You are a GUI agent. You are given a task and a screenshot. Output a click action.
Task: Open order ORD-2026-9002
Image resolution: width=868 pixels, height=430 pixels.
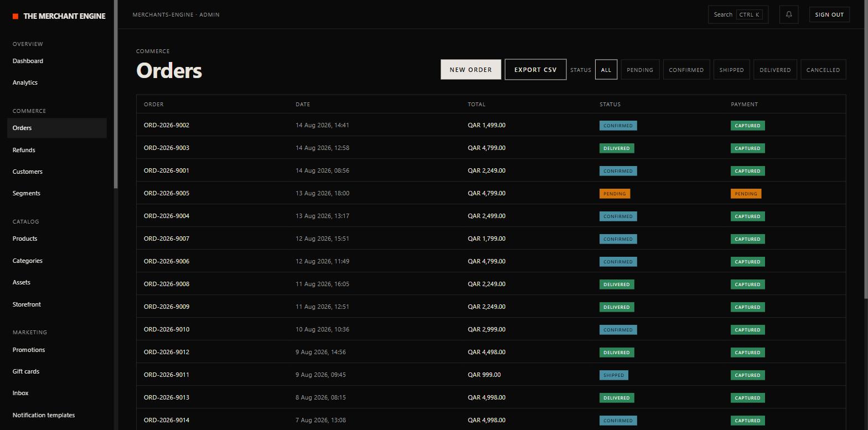[166, 125]
